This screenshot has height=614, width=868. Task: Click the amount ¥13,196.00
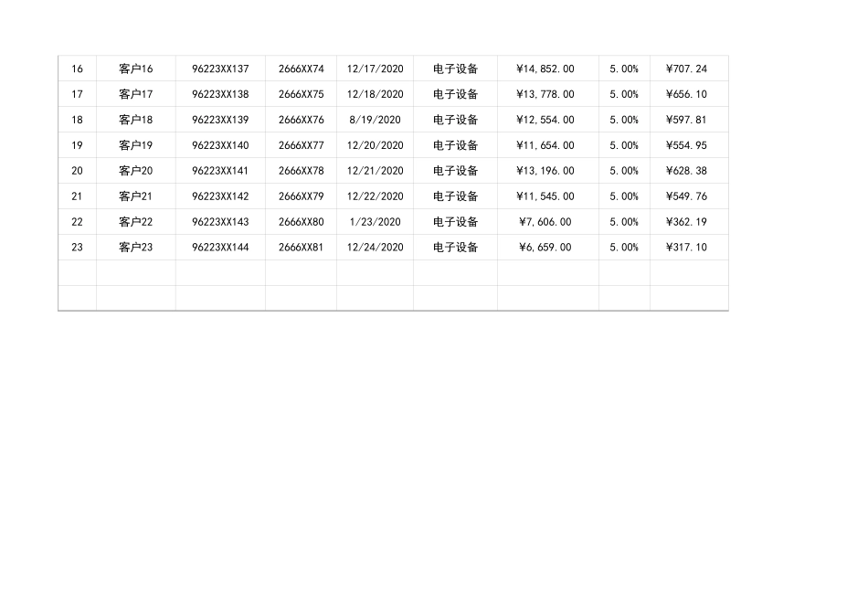click(545, 171)
